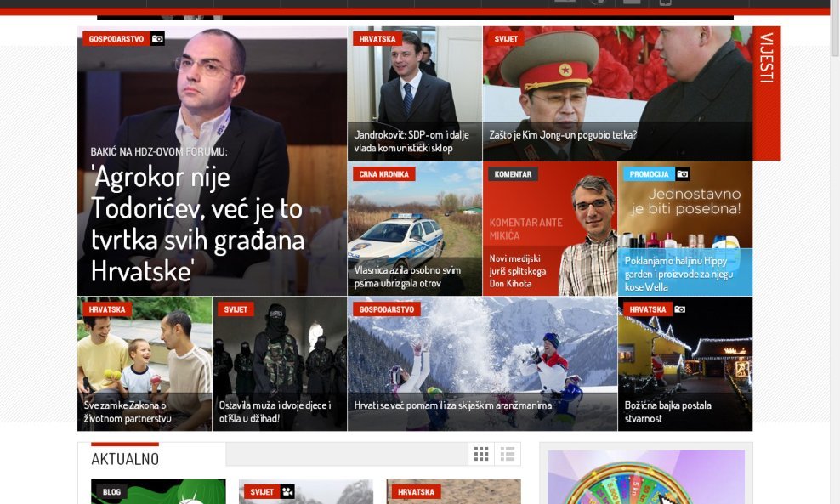Click Hrvatska tag on Christmas lights story

648,309
